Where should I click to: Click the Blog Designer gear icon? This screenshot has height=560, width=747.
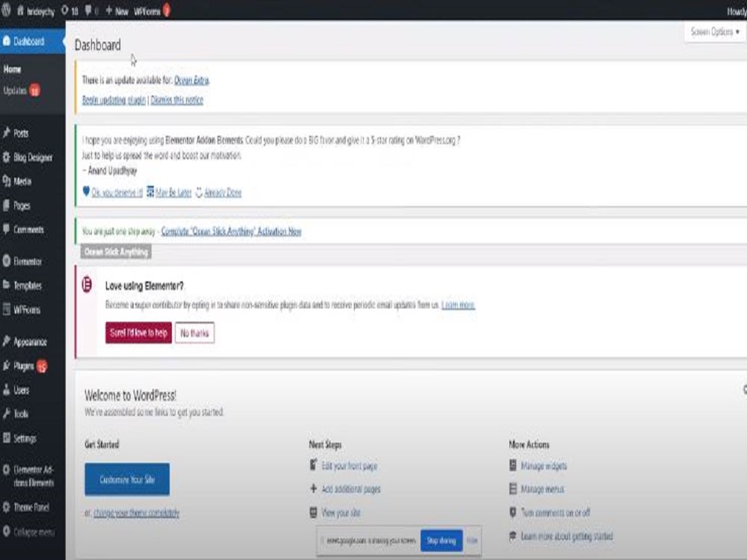pyautogui.click(x=6, y=157)
